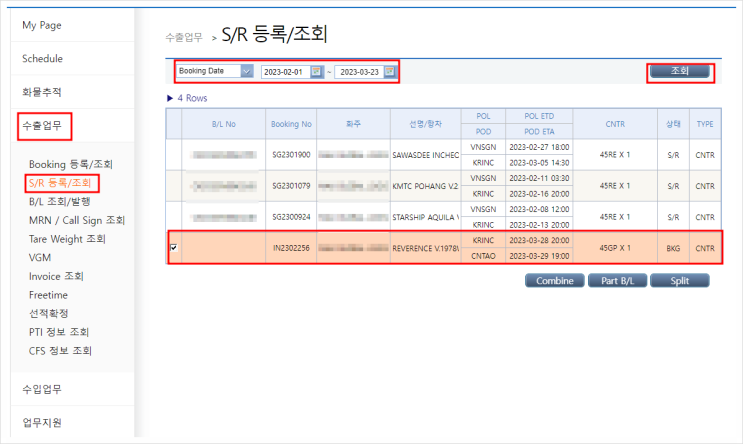Click the Combine button

pos(554,281)
